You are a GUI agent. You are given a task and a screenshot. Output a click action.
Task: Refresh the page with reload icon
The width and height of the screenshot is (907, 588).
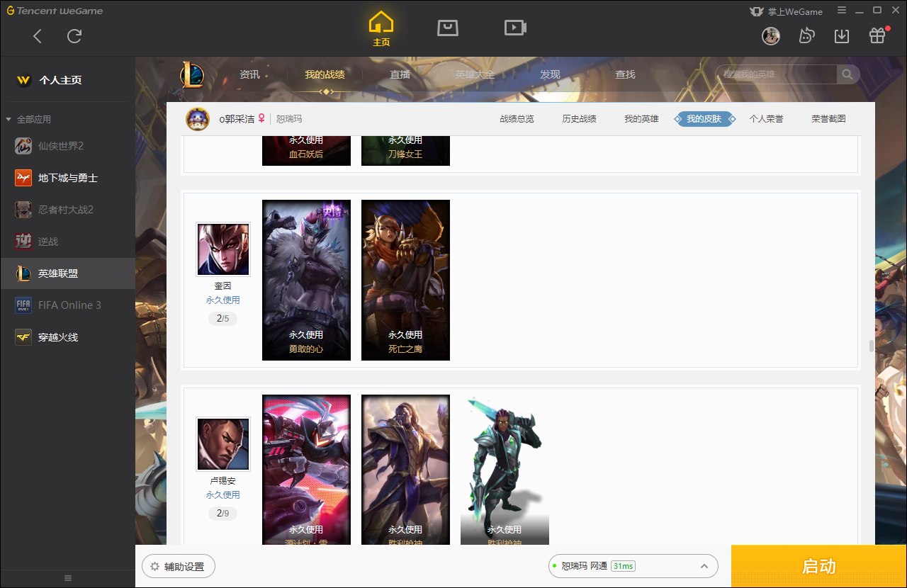[74, 36]
